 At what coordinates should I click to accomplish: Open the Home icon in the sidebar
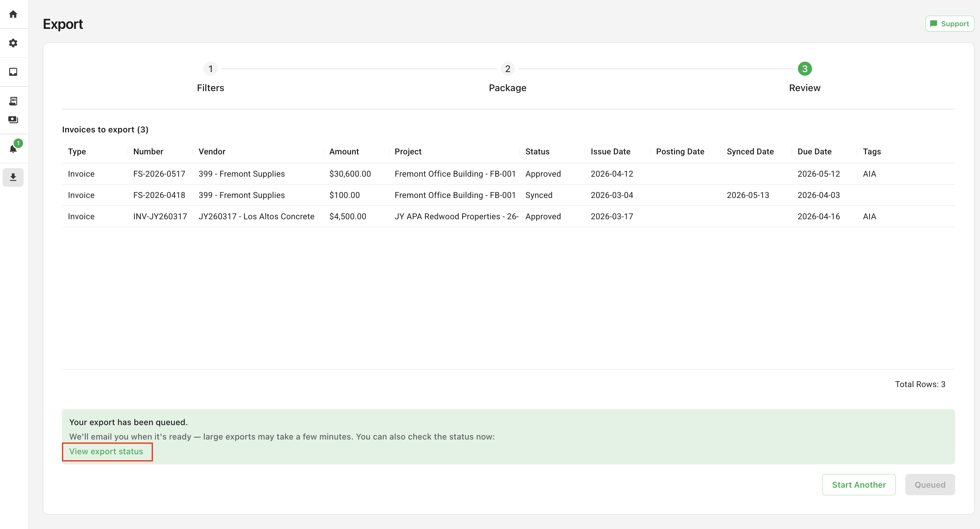coord(13,14)
